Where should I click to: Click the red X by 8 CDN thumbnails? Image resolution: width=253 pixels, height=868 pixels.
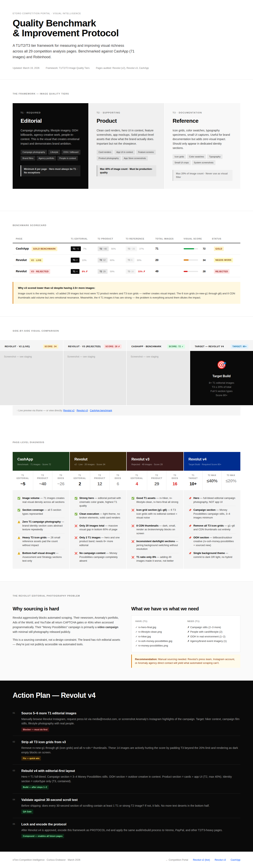(133, 526)
